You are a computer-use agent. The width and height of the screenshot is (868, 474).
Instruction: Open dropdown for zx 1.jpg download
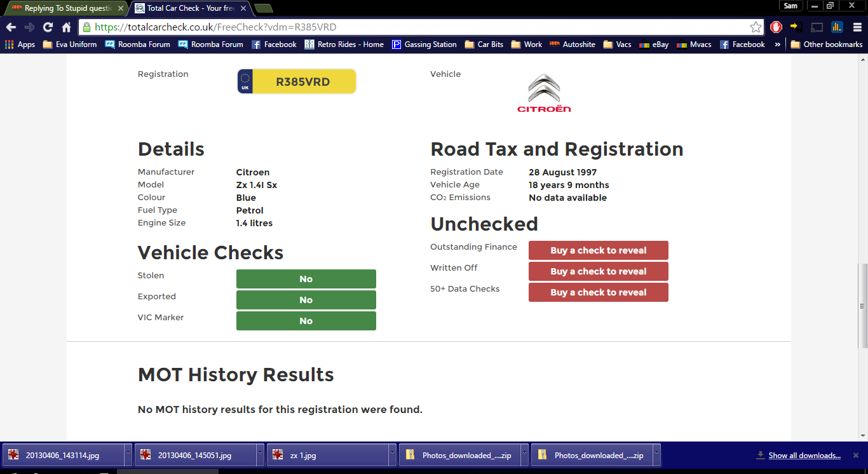392,455
